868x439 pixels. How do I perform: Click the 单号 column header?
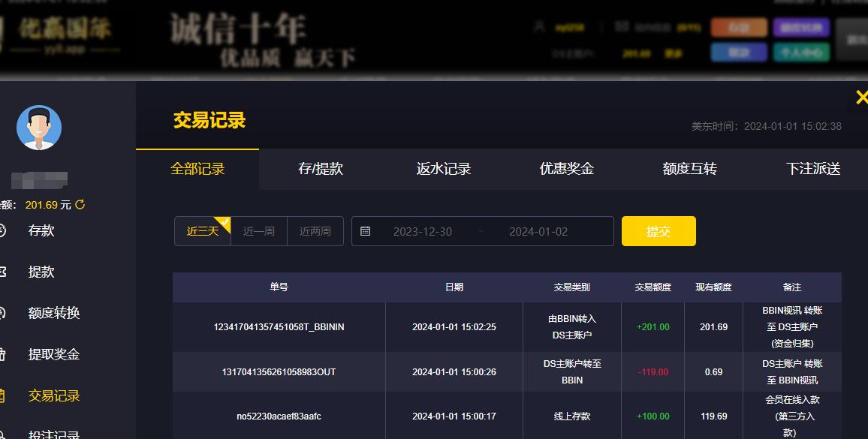279,287
